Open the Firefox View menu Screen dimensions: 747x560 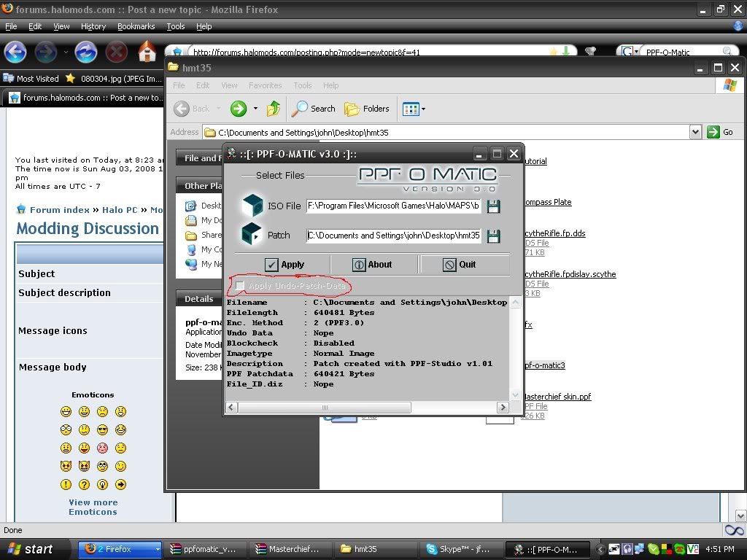[61, 26]
